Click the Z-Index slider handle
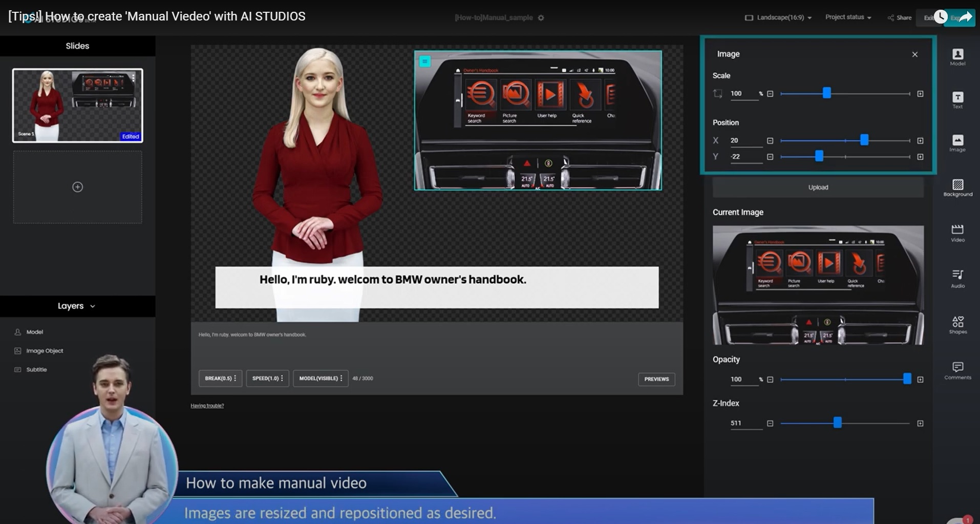 pyautogui.click(x=837, y=423)
